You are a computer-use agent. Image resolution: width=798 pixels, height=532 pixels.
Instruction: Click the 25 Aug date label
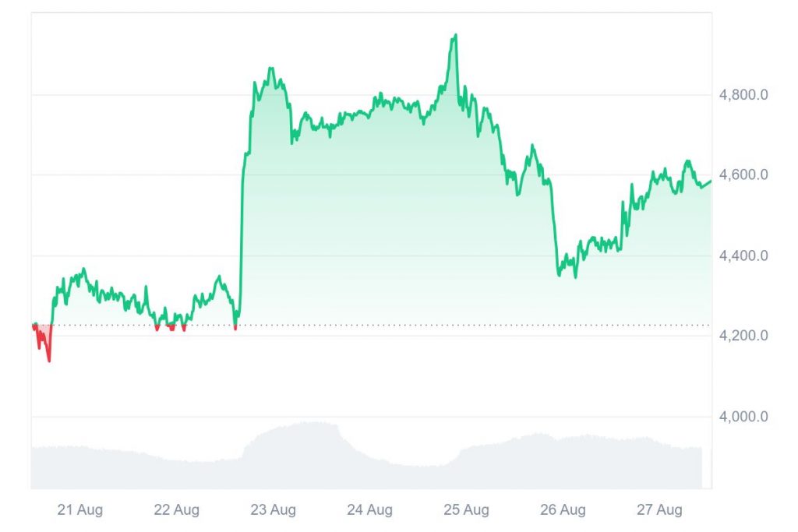466,511
